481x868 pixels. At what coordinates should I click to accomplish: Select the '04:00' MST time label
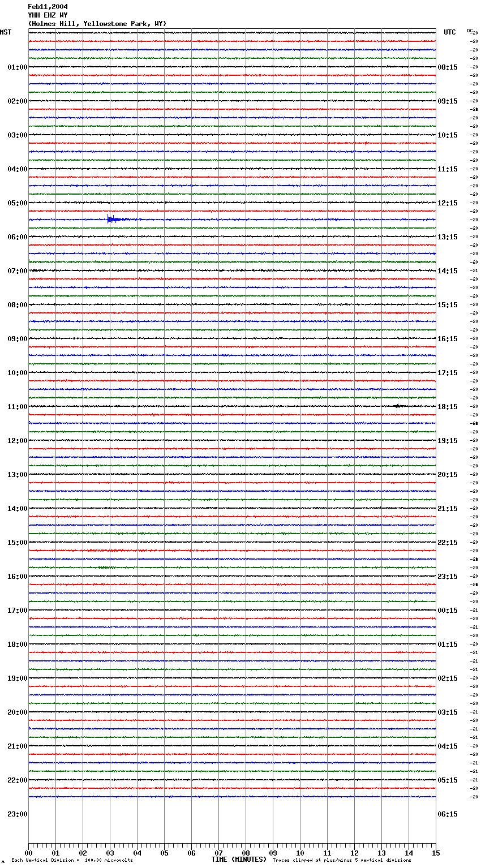click(18, 169)
